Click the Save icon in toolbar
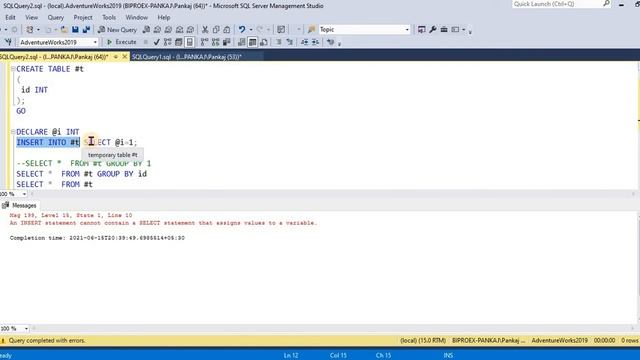The height and width of the screenshot is (360, 640). 76,29
